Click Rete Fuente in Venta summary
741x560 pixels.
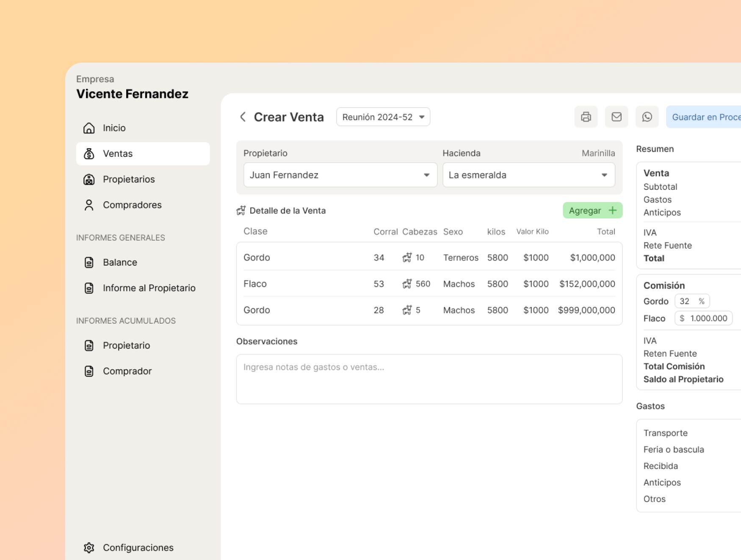pyautogui.click(x=667, y=245)
